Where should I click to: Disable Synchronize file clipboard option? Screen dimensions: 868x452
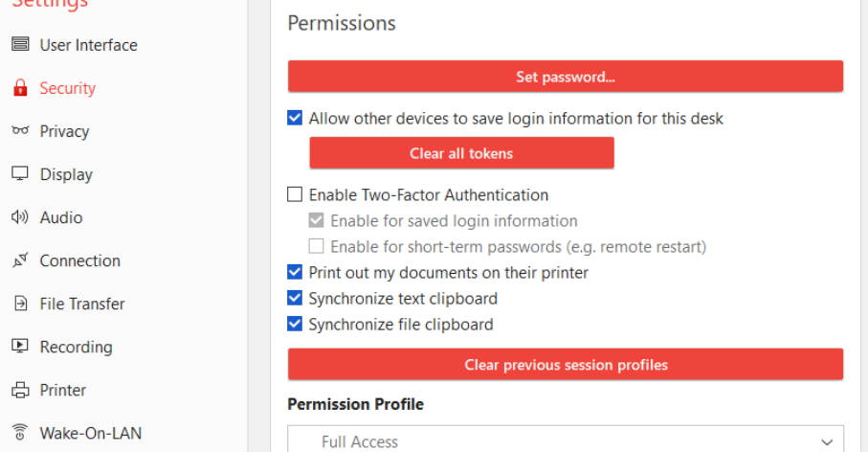pyautogui.click(x=295, y=325)
